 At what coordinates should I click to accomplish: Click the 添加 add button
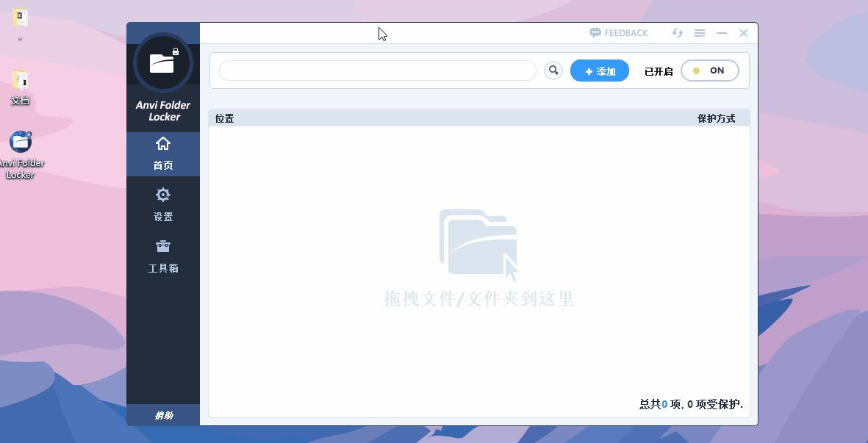pos(600,71)
